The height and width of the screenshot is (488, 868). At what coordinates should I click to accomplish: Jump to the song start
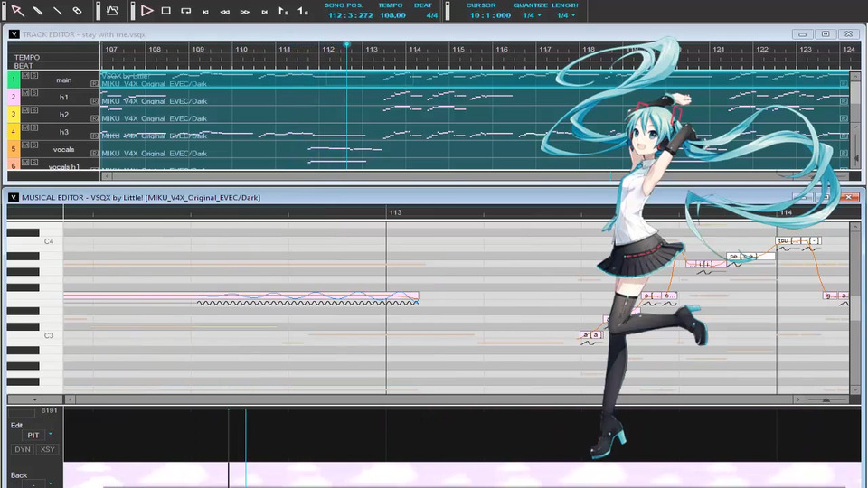[205, 11]
